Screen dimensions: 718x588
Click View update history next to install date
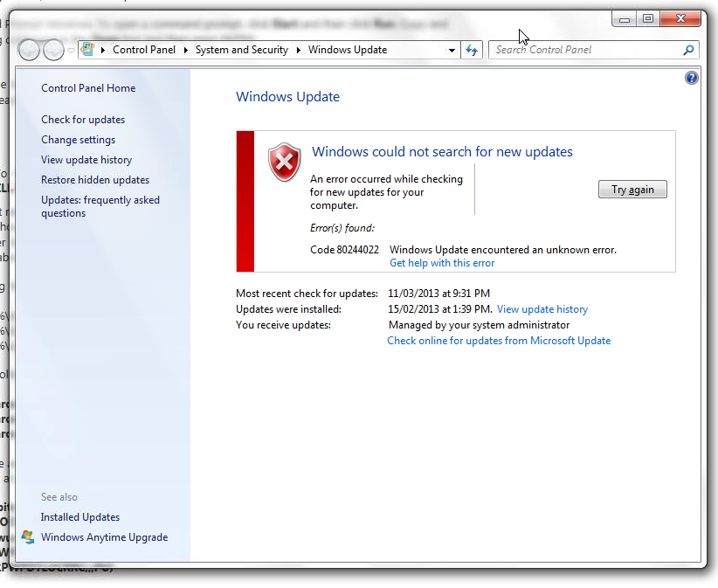[542, 309]
